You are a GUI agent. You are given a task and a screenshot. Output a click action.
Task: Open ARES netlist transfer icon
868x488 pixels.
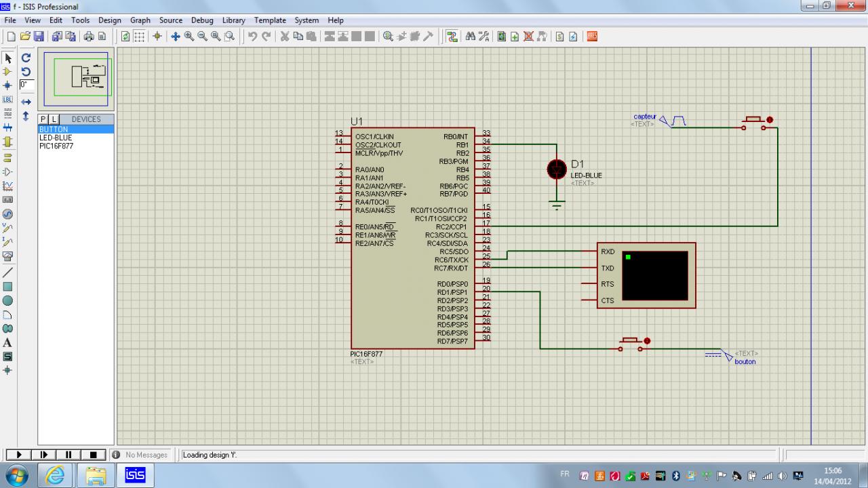point(592,37)
